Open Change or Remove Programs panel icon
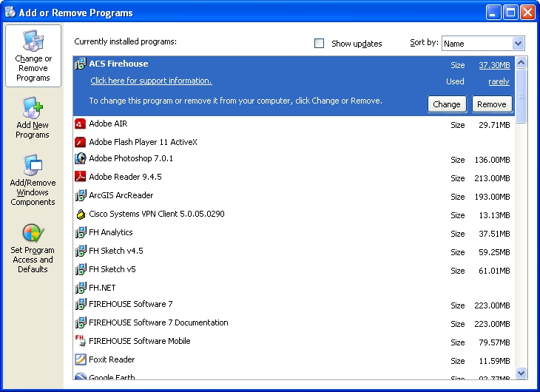The image size is (540, 392). (33, 41)
